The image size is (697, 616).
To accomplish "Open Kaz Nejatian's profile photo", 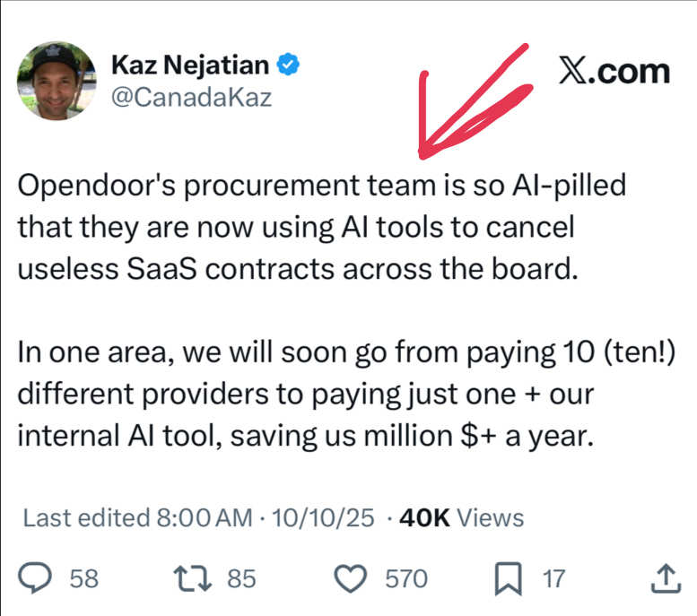I will [x=56, y=81].
